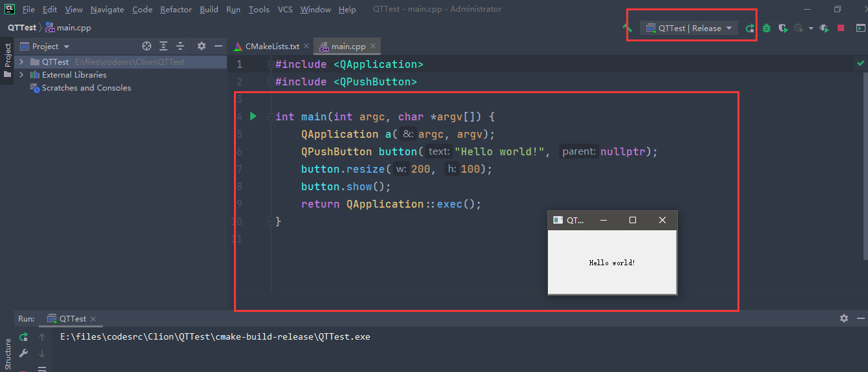Click the Rerun icon in Run panel

click(24, 337)
